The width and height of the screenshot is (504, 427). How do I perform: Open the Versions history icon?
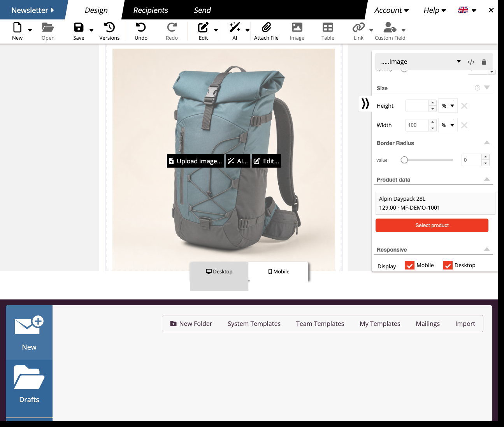click(109, 28)
